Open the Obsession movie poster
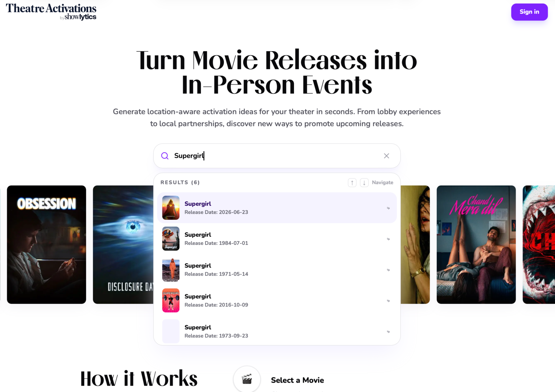The height and width of the screenshot is (392, 555). (46, 244)
